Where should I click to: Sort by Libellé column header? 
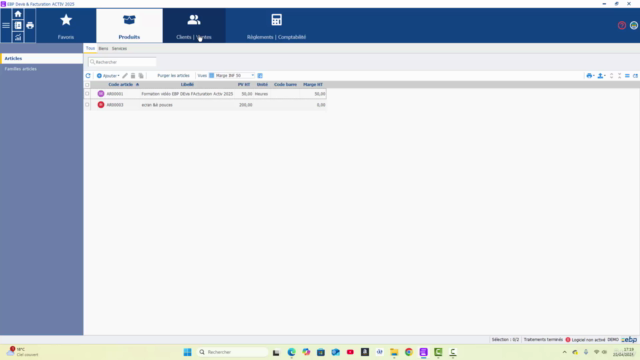point(187,84)
